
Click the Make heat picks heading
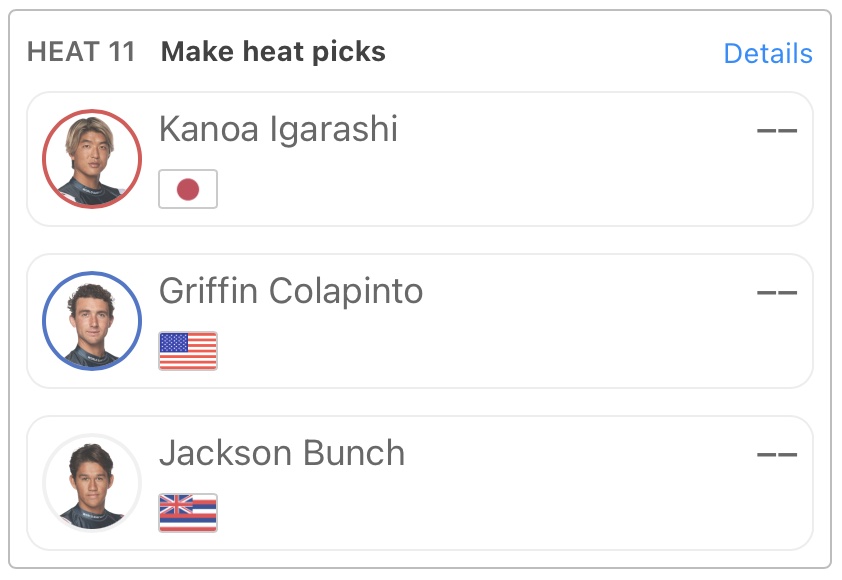coord(273,52)
